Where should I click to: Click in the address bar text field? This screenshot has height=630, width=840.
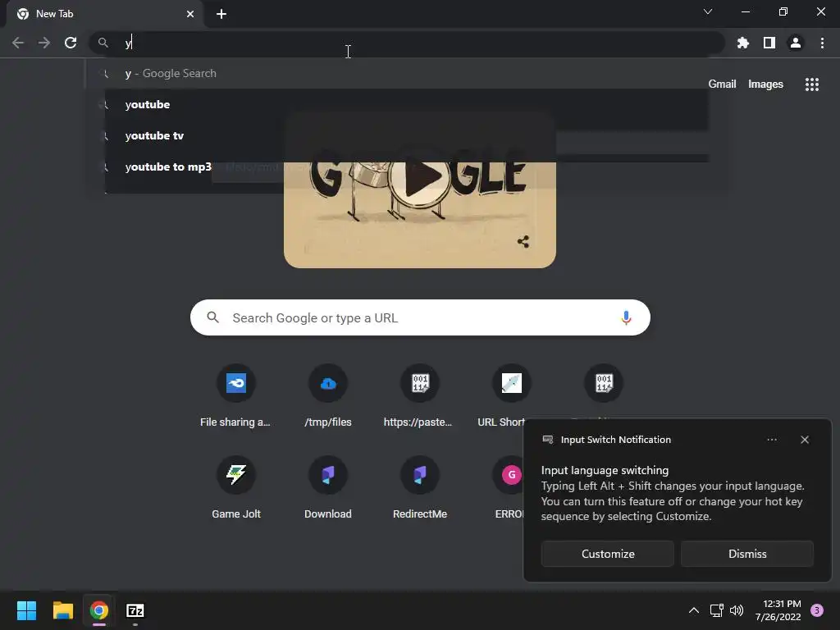click(x=407, y=43)
